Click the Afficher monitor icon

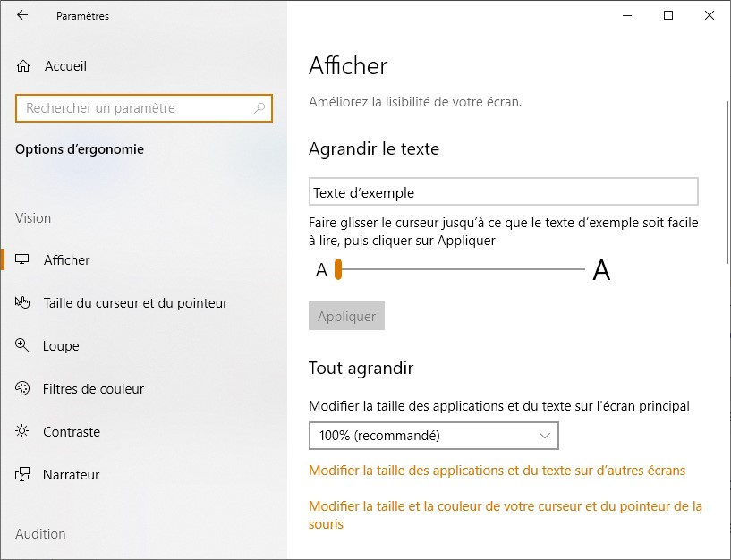[23, 260]
